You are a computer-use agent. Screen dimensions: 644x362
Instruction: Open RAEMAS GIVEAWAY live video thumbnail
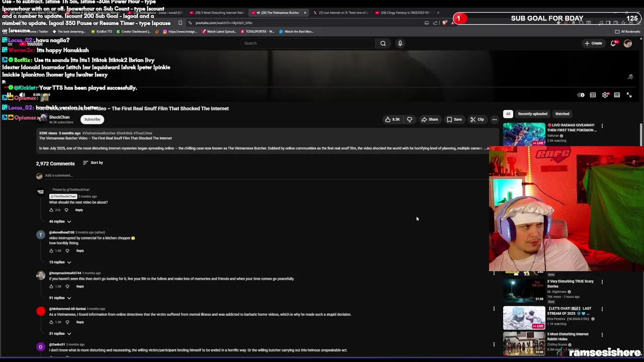(524, 134)
